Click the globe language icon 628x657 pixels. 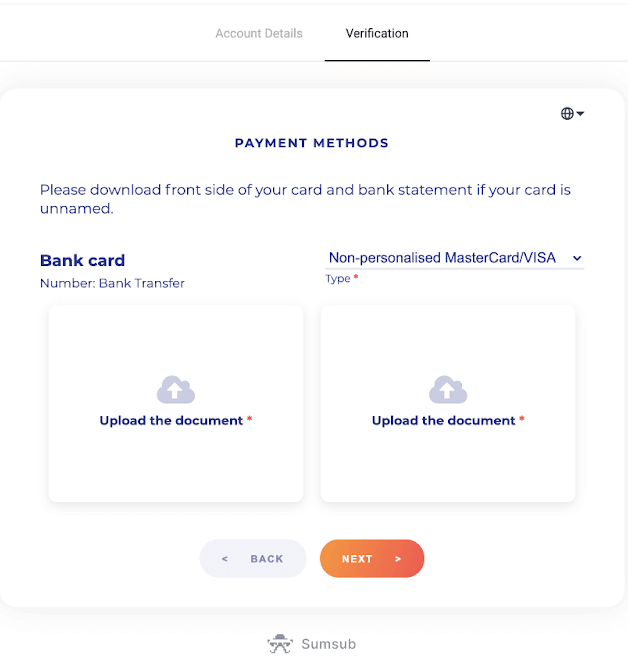pos(567,114)
